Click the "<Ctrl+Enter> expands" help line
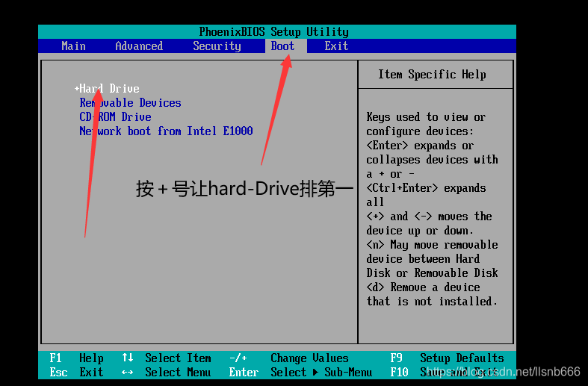This screenshot has height=386, width=588. (426, 187)
